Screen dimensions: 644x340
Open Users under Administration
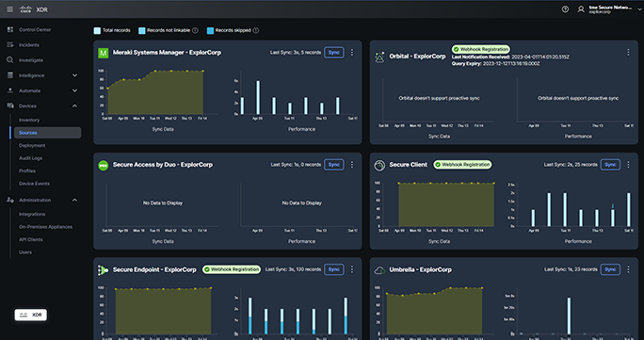25,252
